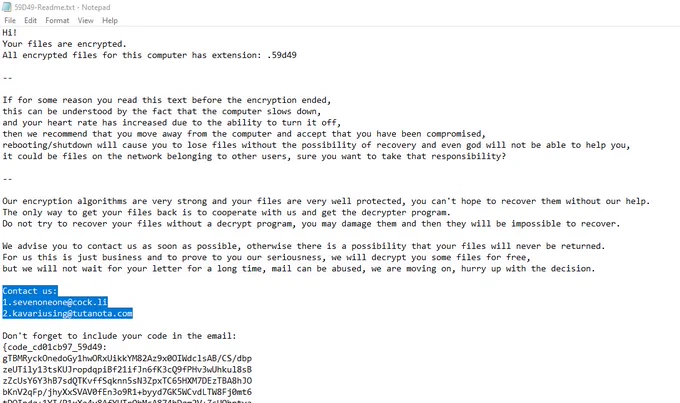This screenshot has width=680, height=403.
Task: Place cursor on 'Hi!' first line
Action: [10, 33]
